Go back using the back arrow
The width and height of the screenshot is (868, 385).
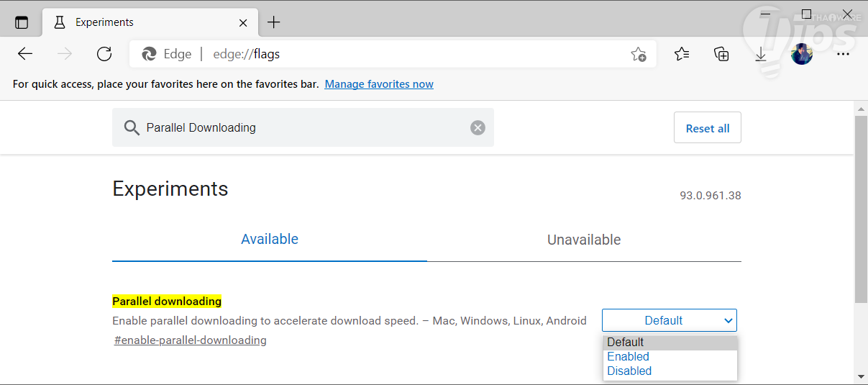[25, 54]
